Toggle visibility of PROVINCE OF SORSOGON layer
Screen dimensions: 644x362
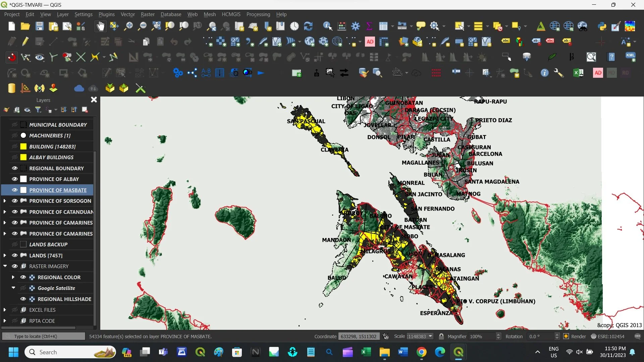pyautogui.click(x=14, y=200)
